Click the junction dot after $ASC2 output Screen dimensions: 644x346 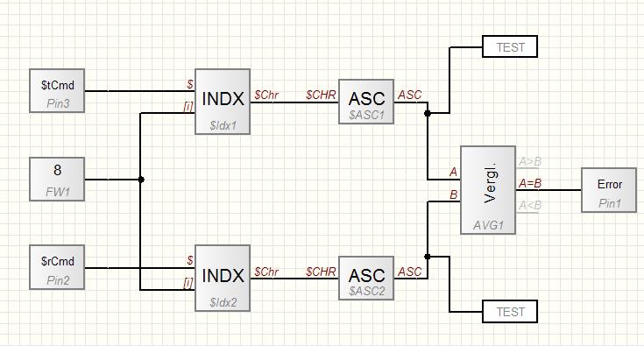(428, 257)
